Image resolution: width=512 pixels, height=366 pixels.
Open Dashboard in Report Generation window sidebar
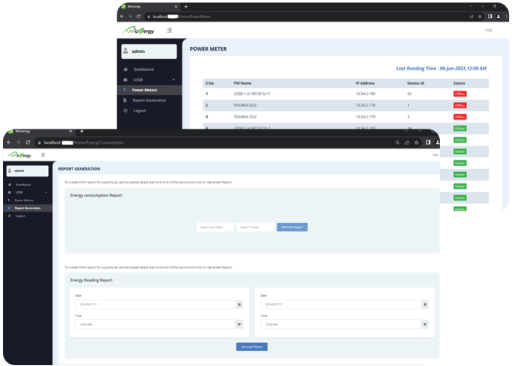23,185
